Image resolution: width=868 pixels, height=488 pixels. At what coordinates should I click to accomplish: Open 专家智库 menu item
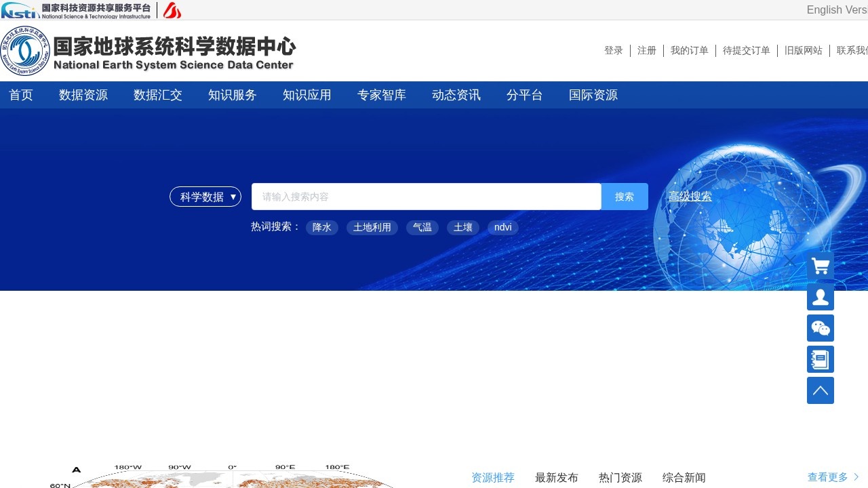coord(382,95)
